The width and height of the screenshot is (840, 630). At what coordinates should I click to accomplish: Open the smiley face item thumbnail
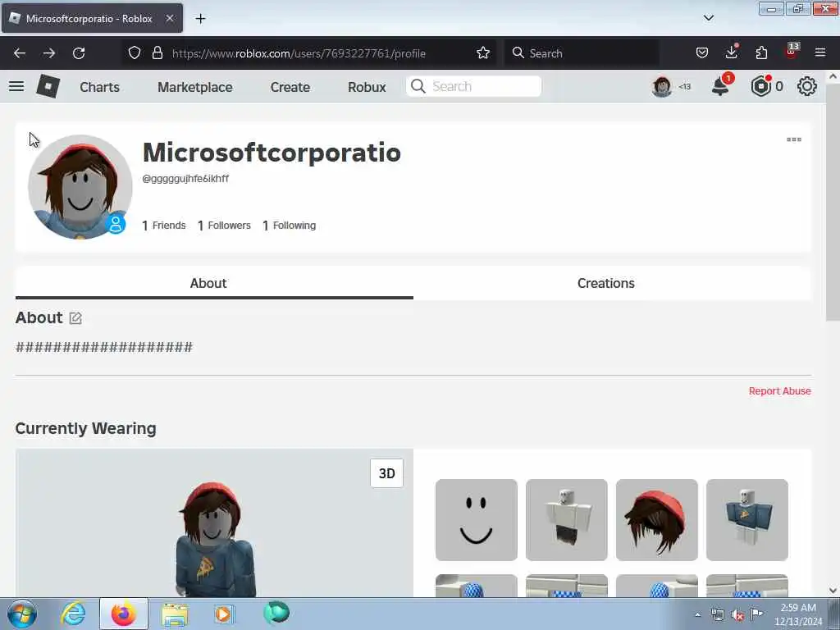[477, 520]
